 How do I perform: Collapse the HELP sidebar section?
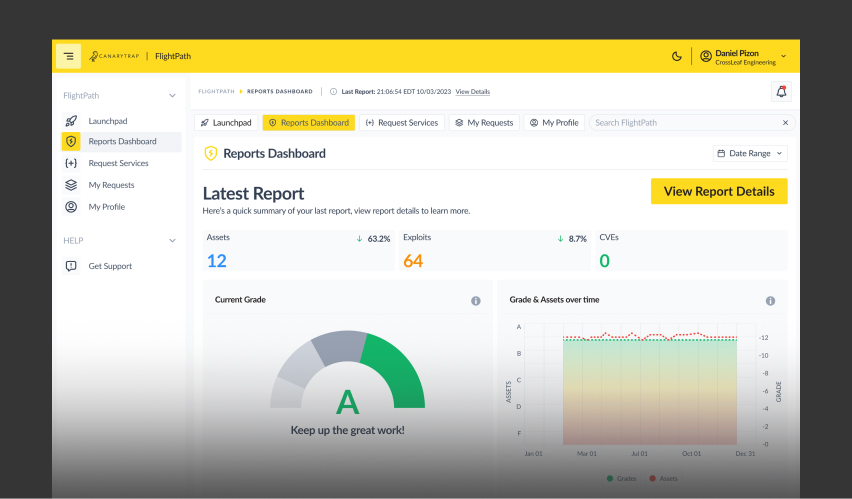pos(172,241)
